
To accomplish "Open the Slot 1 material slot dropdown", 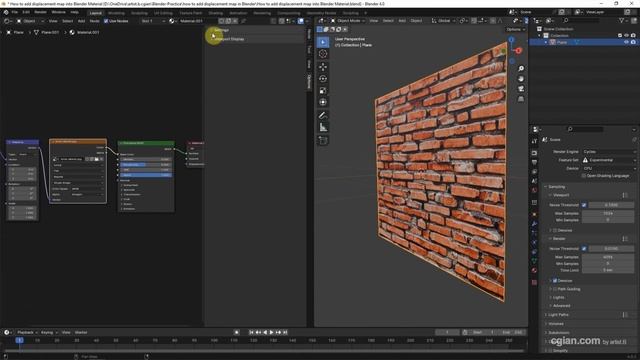I will click(153, 21).
